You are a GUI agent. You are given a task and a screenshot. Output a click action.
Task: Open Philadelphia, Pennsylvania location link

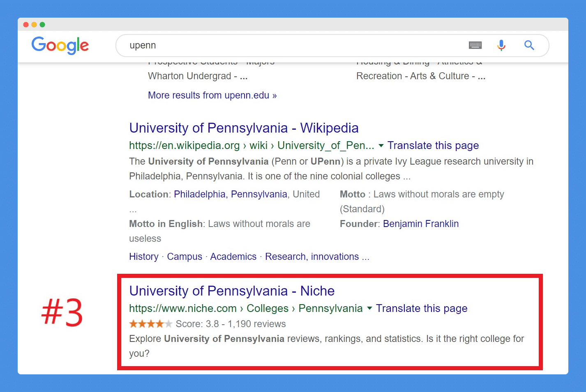click(231, 194)
